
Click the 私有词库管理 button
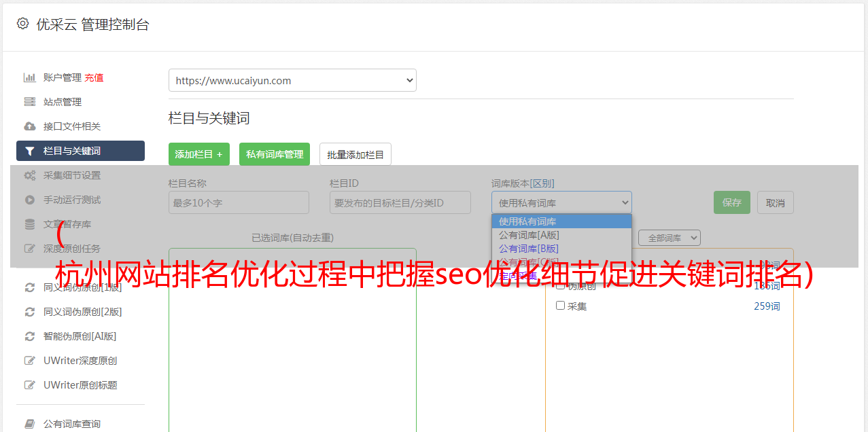pyautogui.click(x=275, y=154)
